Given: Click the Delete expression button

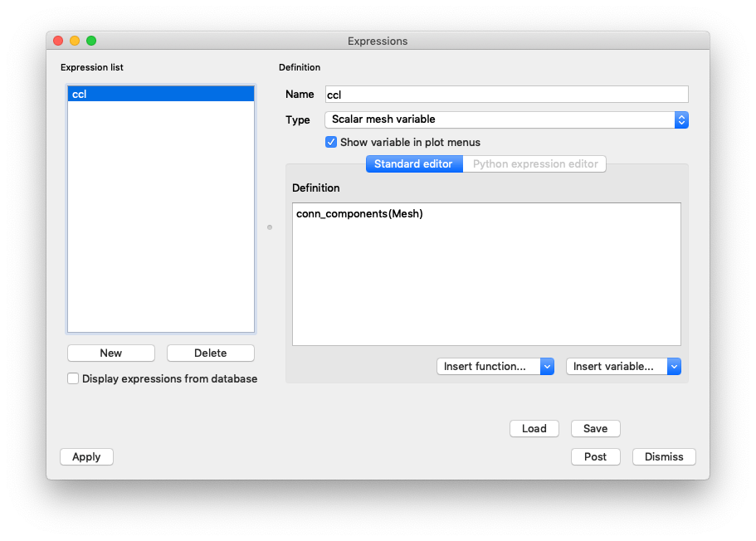Looking at the screenshot, I should tap(210, 353).
